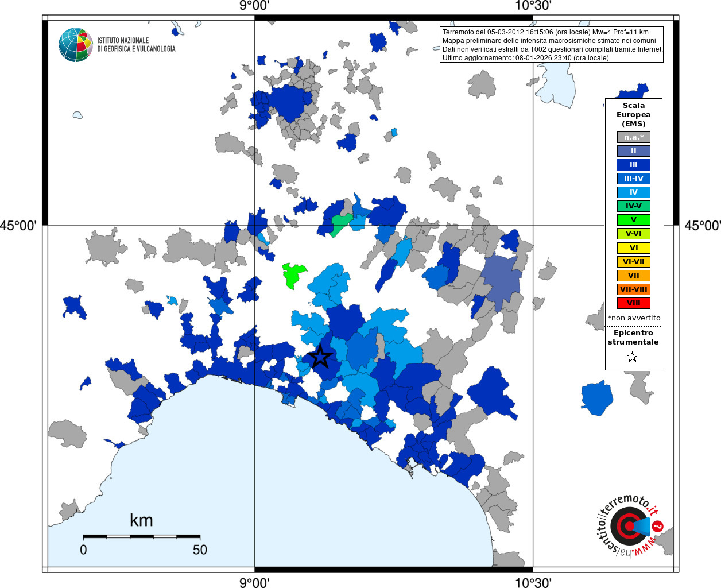Viewport: 721px width, 588px height.
Task: Select the III-IV legend swatch
Action: (634, 179)
